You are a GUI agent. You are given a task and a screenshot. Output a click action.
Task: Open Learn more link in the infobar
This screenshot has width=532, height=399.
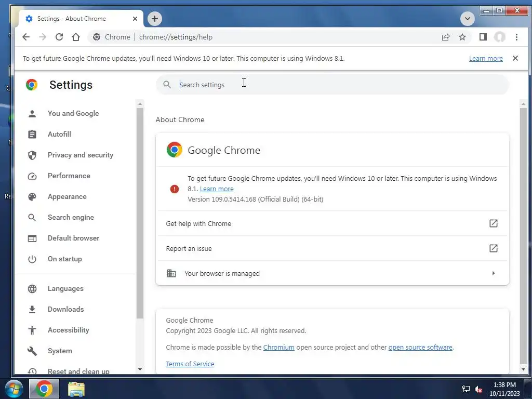tap(486, 58)
